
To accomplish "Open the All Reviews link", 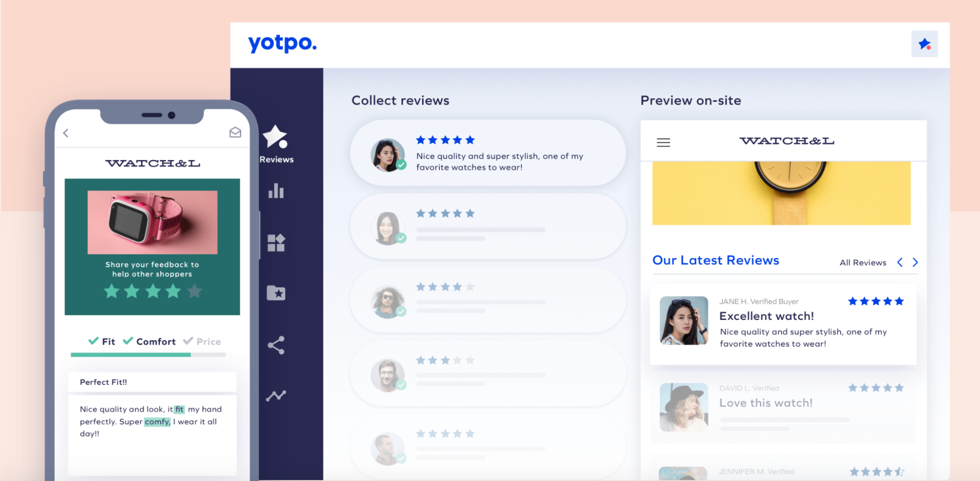I will (863, 263).
